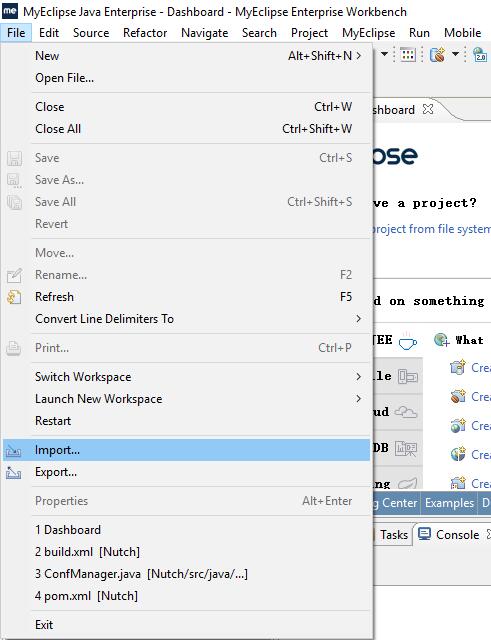The image size is (491, 640).
Task: Open the File menu in menu bar
Action: click(16, 33)
